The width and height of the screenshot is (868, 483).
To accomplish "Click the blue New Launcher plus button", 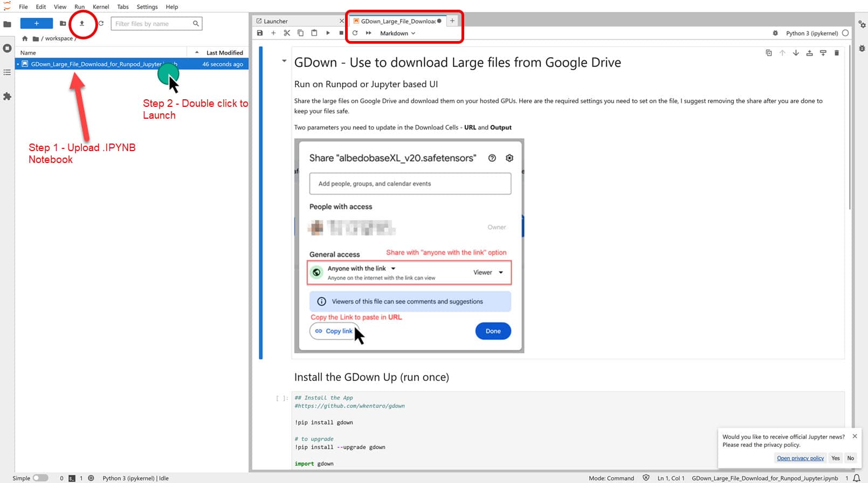I will click(x=37, y=23).
